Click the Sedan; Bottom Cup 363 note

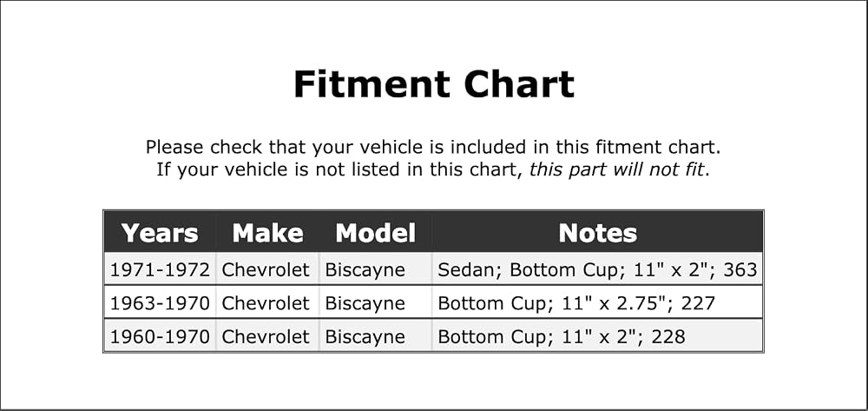pyautogui.click(x=597, y=269)
